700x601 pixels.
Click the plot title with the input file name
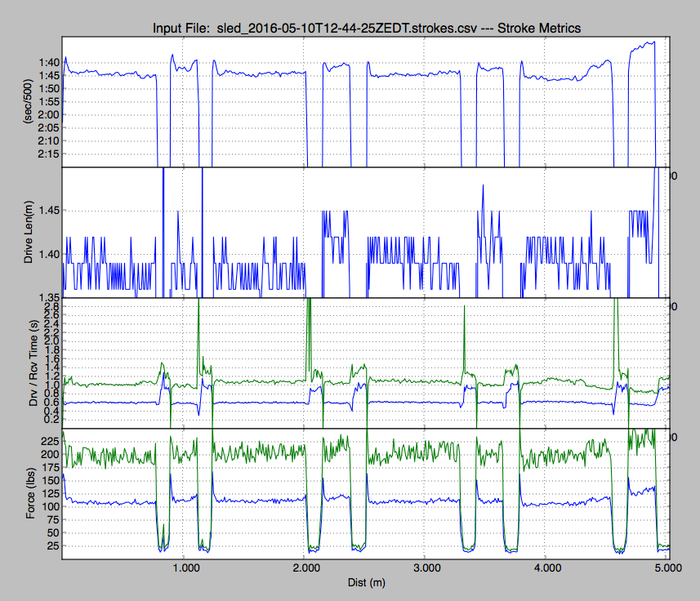click(366, 29)
